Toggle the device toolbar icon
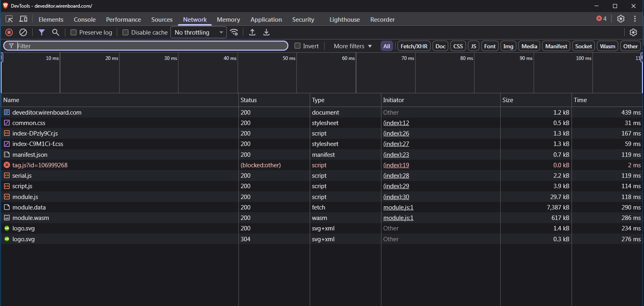 23,19
